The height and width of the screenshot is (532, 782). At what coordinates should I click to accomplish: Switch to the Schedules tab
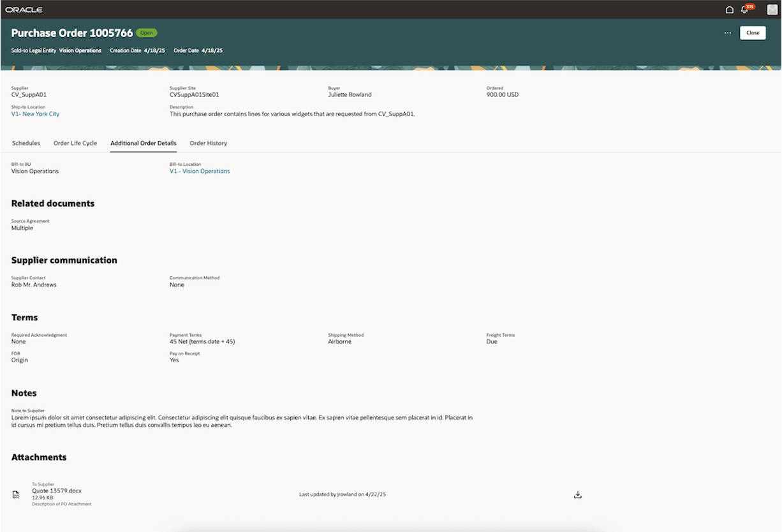(x=26, y=143)
